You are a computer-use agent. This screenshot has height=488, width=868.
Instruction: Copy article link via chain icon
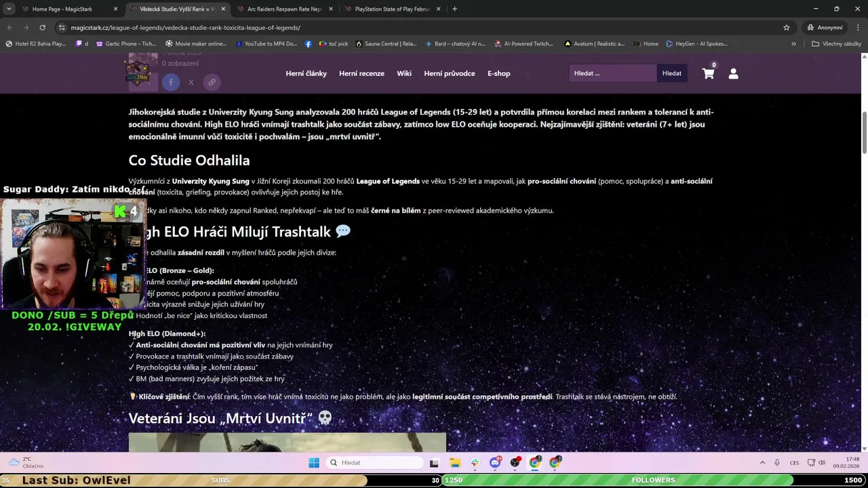(x=212, y=82)
